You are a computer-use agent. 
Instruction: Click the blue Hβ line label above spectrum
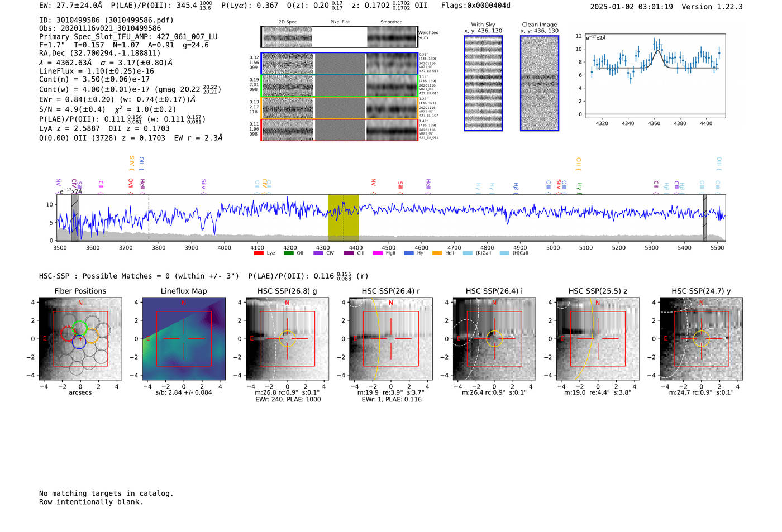[516, 188]
